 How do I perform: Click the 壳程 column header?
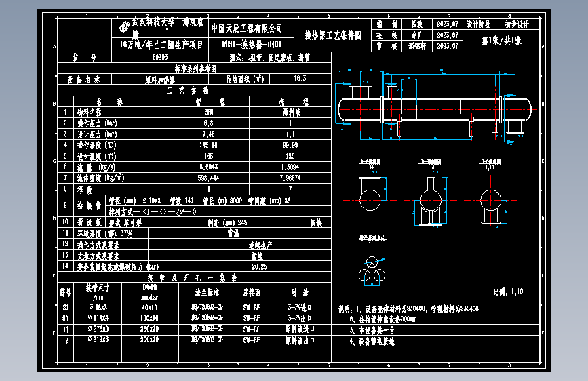pos(293,102)
